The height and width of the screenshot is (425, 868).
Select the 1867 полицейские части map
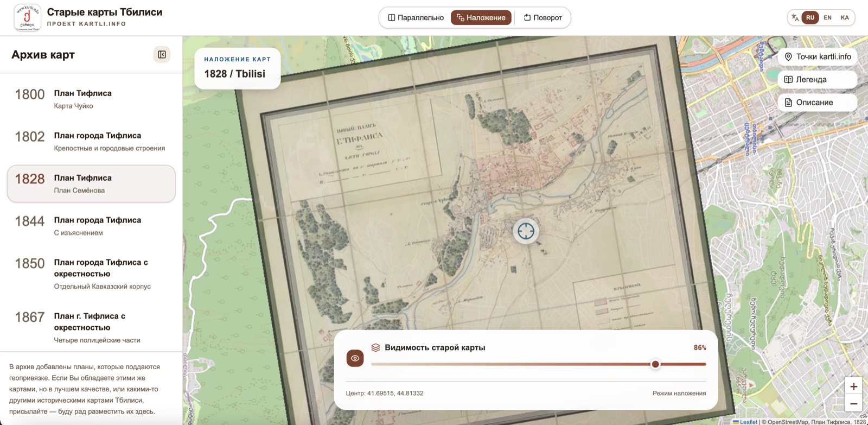coord(91,327)
